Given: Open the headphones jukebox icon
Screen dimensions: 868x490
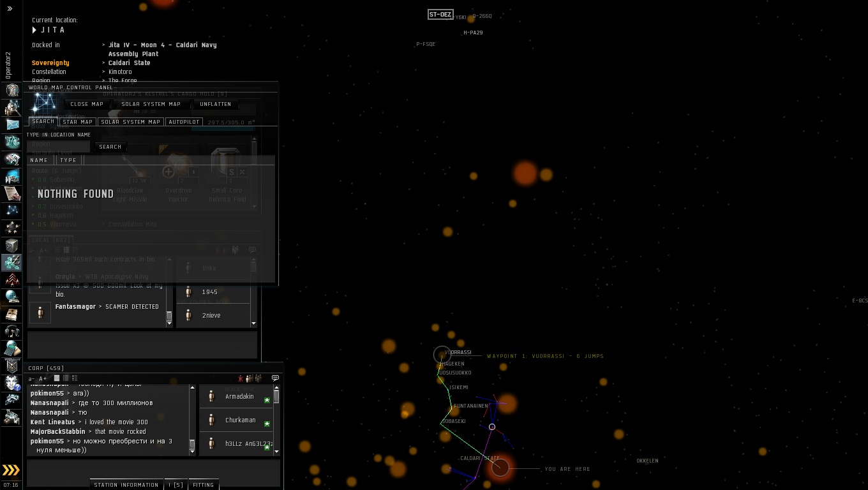Looking at the screenshot, I should 12,331.
